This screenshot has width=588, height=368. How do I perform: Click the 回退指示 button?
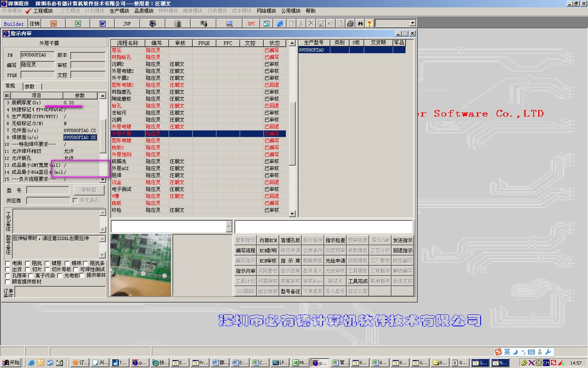pos(403,251)
